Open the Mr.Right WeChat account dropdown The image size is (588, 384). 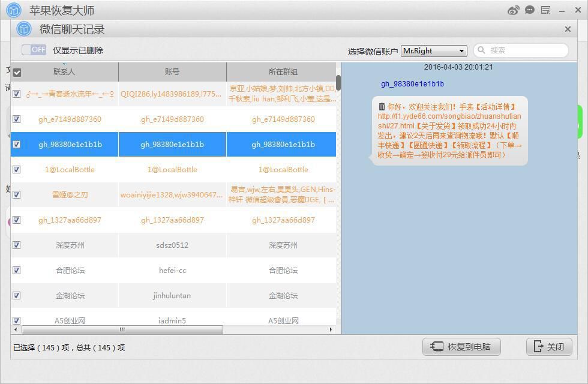click(x=432, y=50)
